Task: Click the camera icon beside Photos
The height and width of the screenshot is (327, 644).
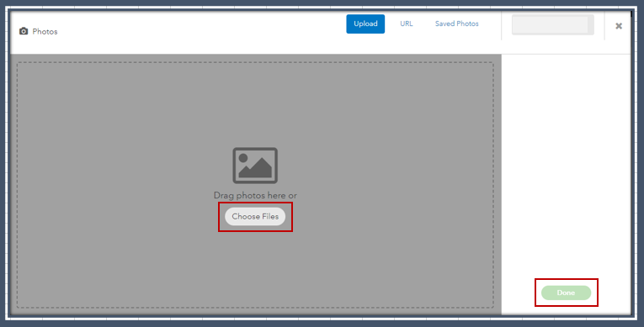Action: (x=24, y=31)
